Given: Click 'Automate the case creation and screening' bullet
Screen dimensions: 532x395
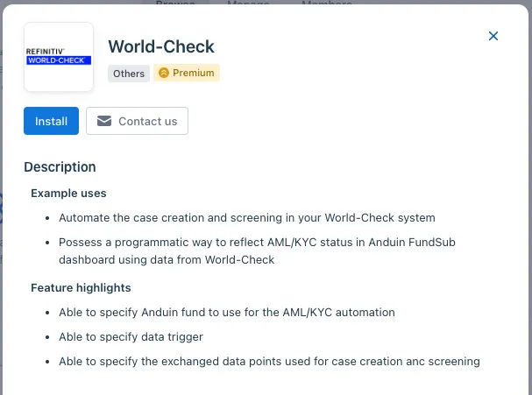Looking at the screenshot, I should 247,218.
